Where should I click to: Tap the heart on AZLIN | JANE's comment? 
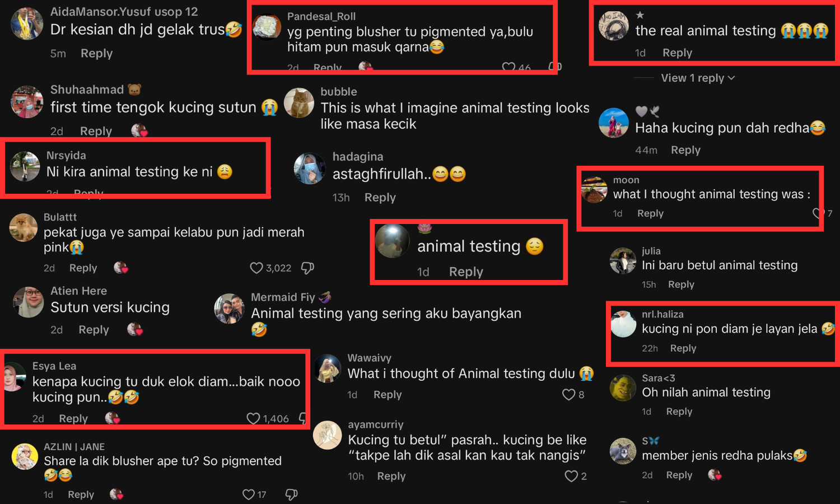pyautogui.click(x=249, y=494)
